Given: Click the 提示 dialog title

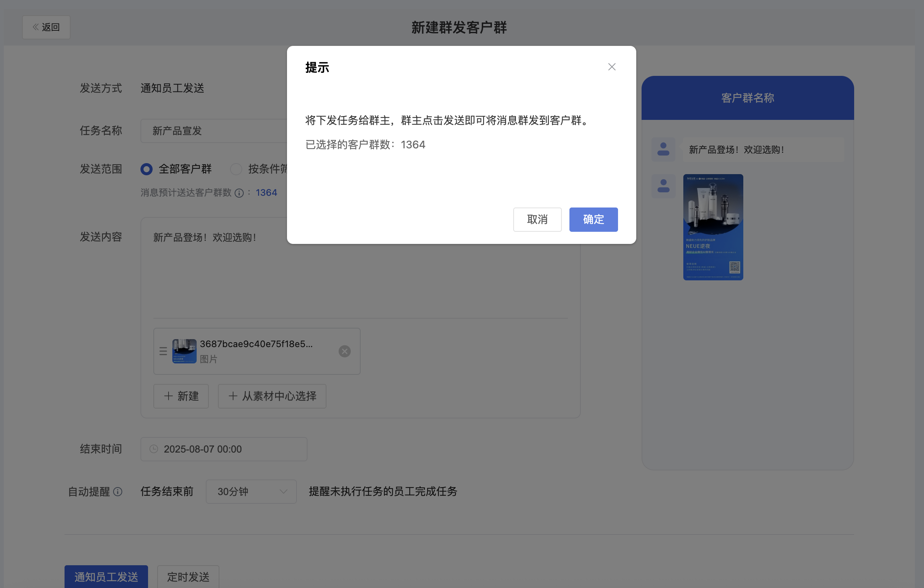Looking at the screenshot, I should pos(317,68).
